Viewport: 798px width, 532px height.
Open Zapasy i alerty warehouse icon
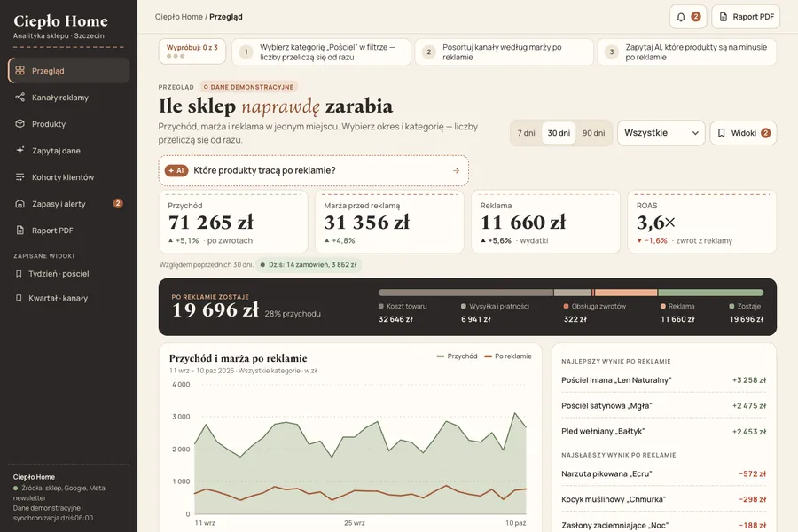(20, 204)
